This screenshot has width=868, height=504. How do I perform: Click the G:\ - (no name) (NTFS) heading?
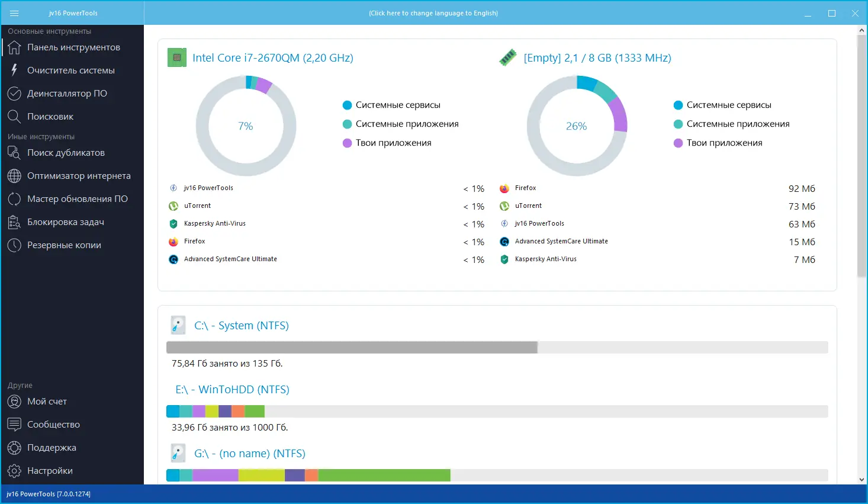point(250,454)
